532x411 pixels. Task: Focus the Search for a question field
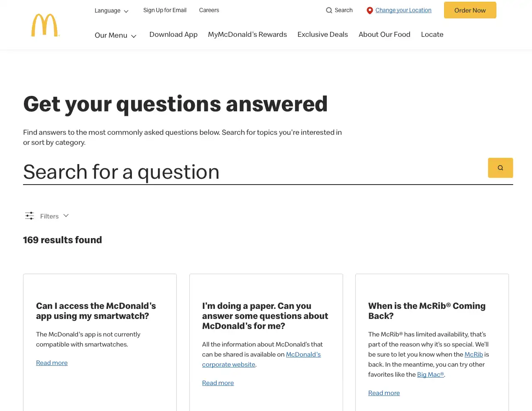pos(251,172)
